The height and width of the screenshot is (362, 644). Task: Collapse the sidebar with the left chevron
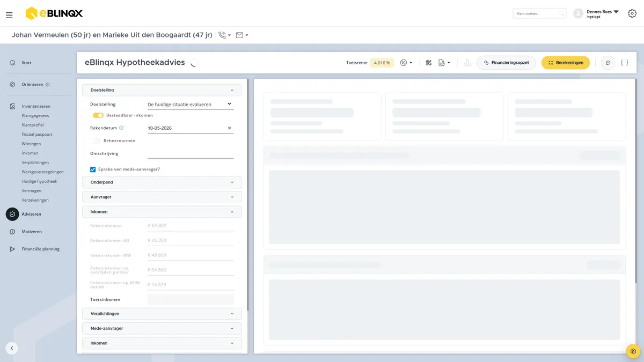(12, 348)
